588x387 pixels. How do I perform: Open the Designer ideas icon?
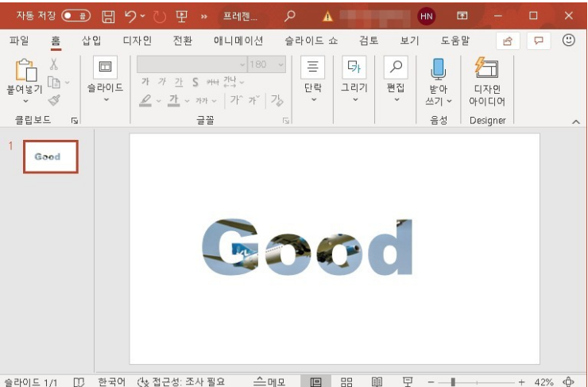[x=486, y=68]
